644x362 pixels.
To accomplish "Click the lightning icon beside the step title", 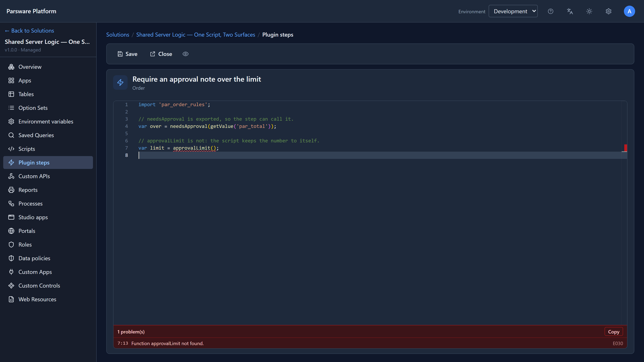I will click(120, 82).
